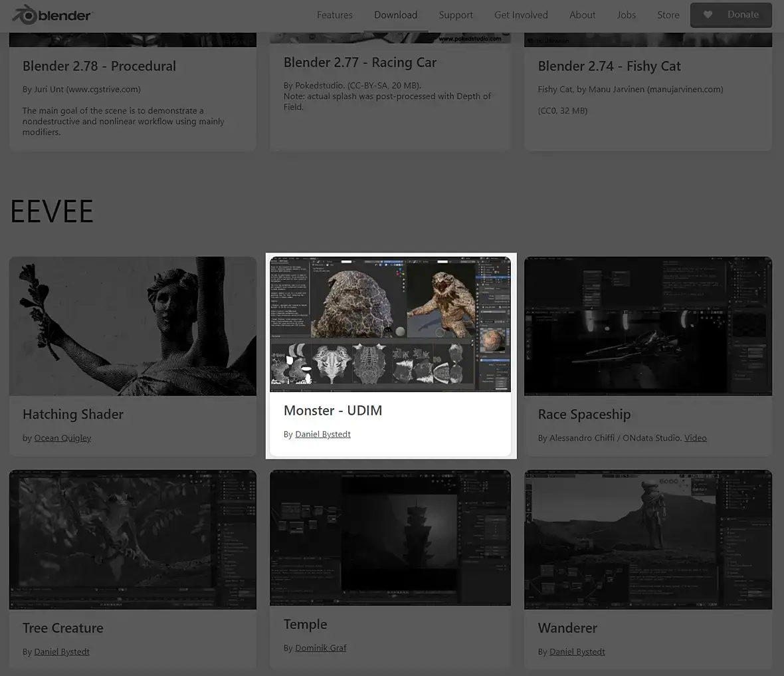
Task: Click the Tree Creature title
Action: tap(63, 628)
